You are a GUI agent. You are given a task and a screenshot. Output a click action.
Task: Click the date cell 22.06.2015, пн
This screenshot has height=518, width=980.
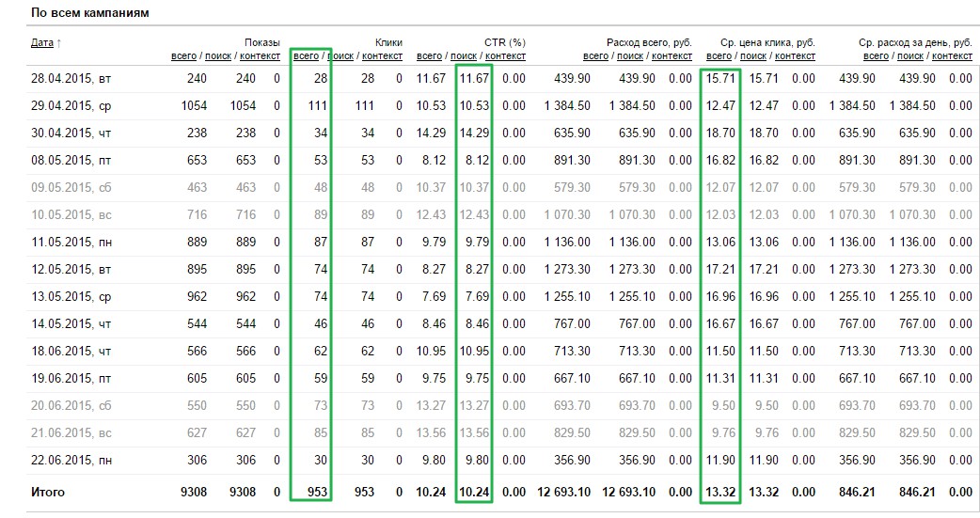tap(71, 461)
